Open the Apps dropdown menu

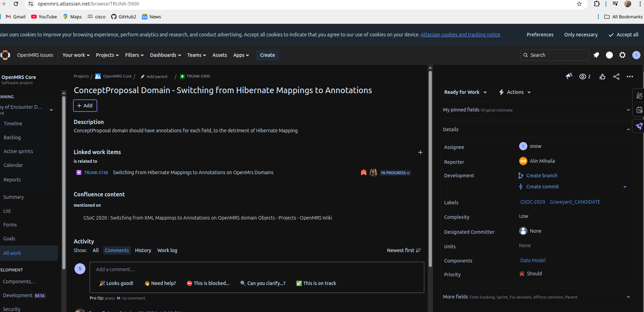click(241, 55)
